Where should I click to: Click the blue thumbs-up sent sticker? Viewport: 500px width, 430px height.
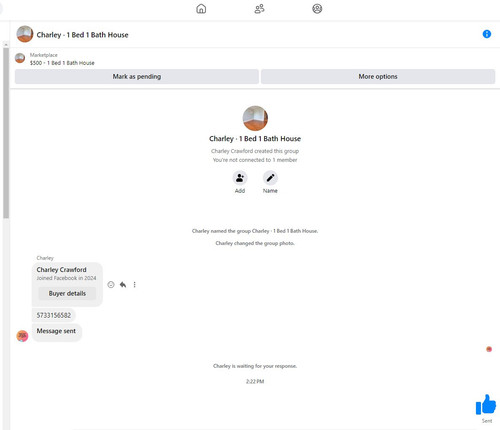pyautogui.click(x=486, y=405)
